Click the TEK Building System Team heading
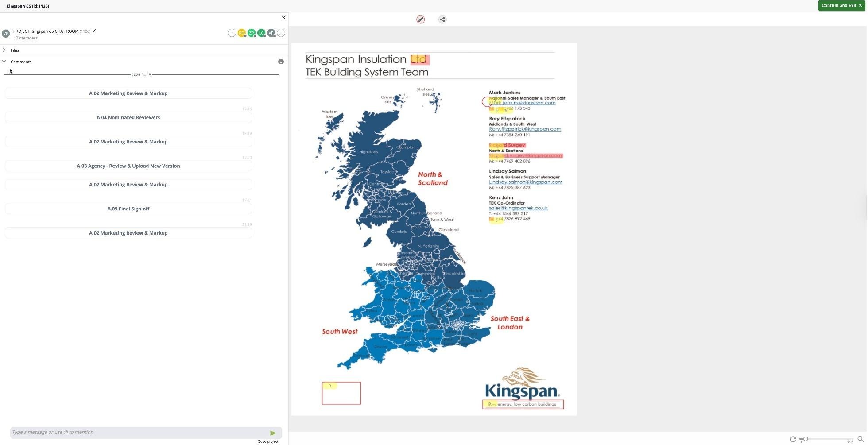Viewport: 868px width, 445px height. [x=367, y=72]
